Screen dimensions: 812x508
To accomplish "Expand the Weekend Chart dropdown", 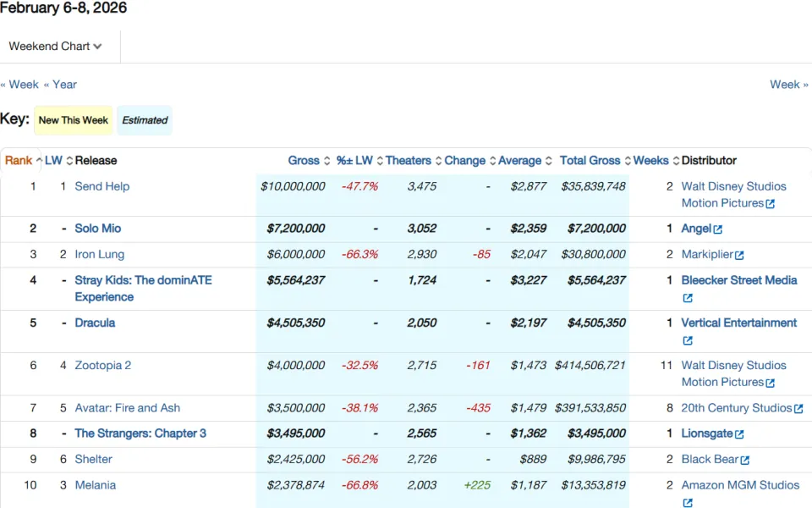I will pyautogui.click(x=56, y=46).
